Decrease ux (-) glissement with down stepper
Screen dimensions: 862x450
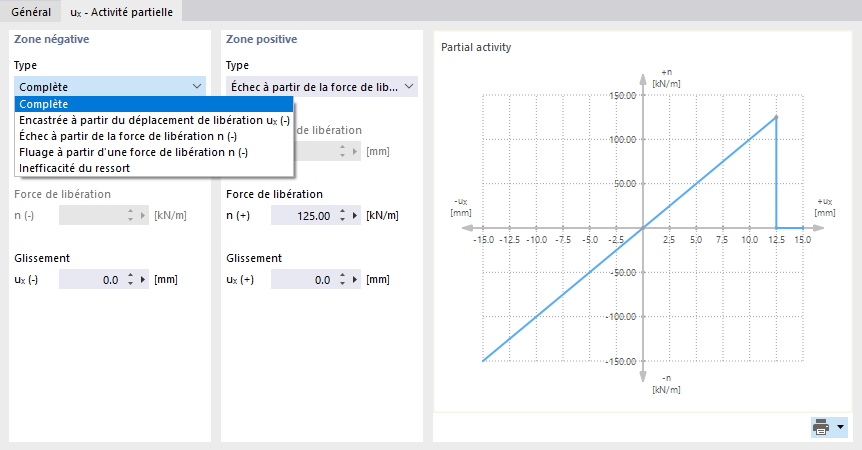tap(130, 283)
